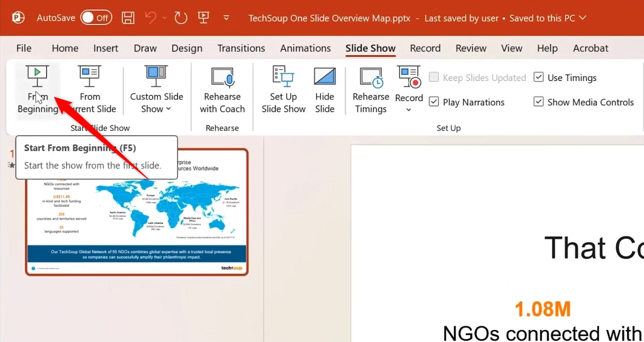Click the Save icon in title bar
This screenshot has height=342, width=644.
128,18
